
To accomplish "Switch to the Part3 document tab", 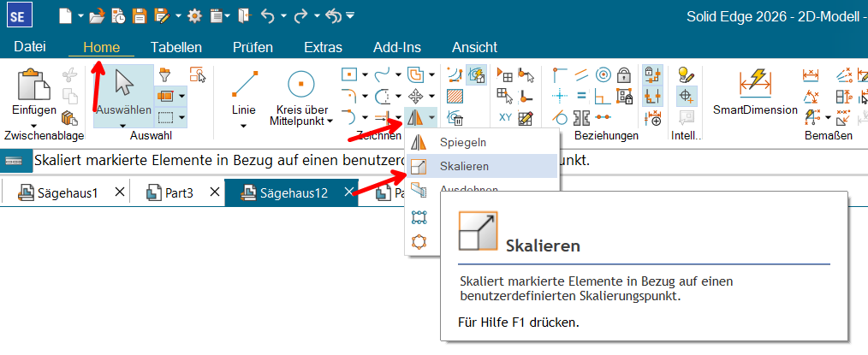I will [169, 193].
